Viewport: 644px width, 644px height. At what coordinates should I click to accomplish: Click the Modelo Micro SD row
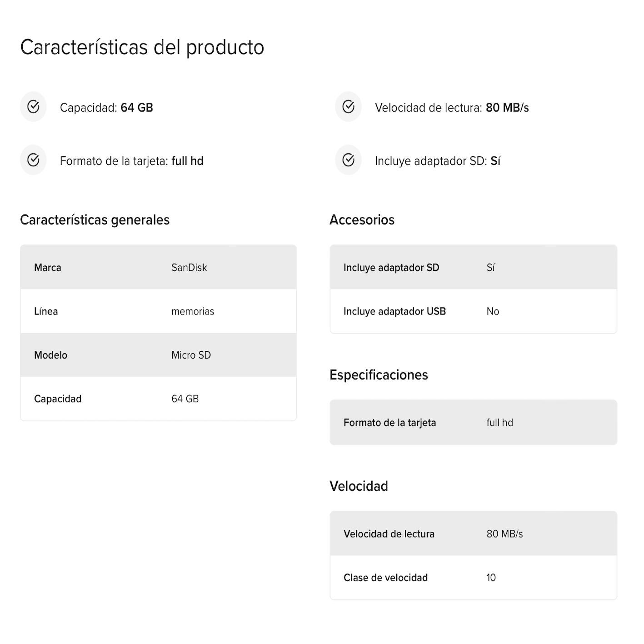[158, 355]
